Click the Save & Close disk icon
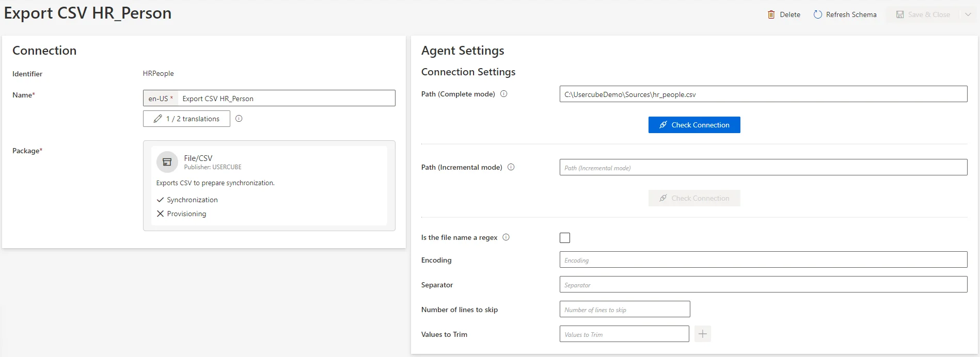 tap(900, 14)
